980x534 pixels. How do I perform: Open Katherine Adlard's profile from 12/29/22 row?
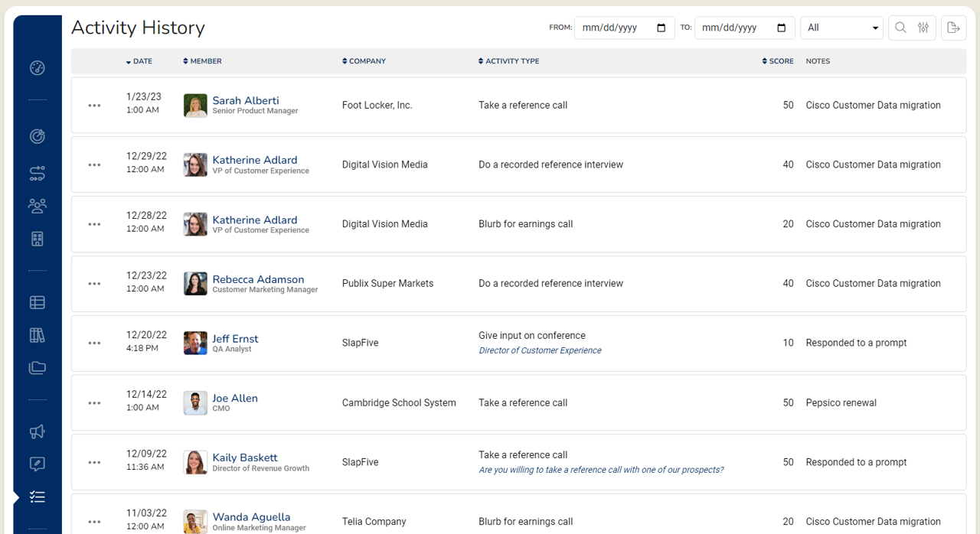[x=254, y=160]
